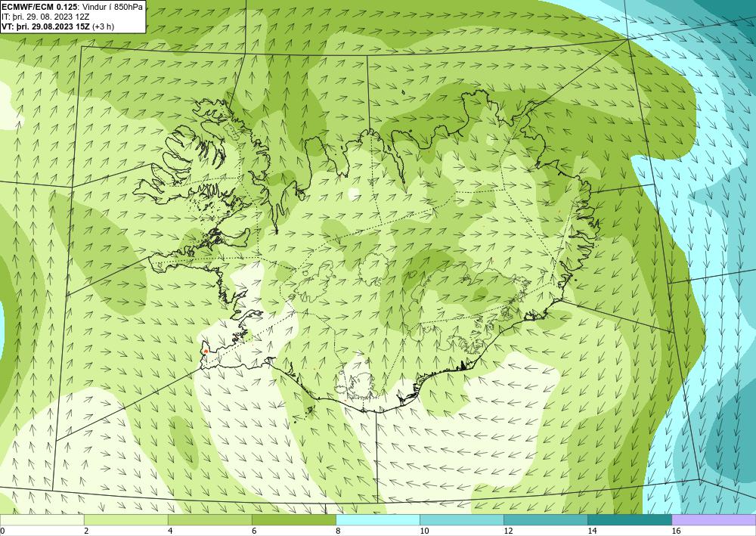756x536 pixels.
Task: Click the legend scale label "12"
Action: 508,531
